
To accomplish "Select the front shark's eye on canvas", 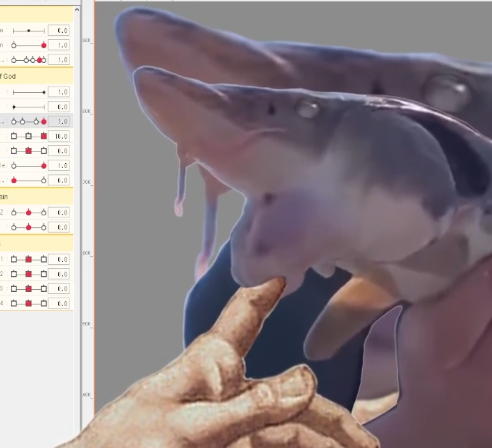I will tap(307, 109).
